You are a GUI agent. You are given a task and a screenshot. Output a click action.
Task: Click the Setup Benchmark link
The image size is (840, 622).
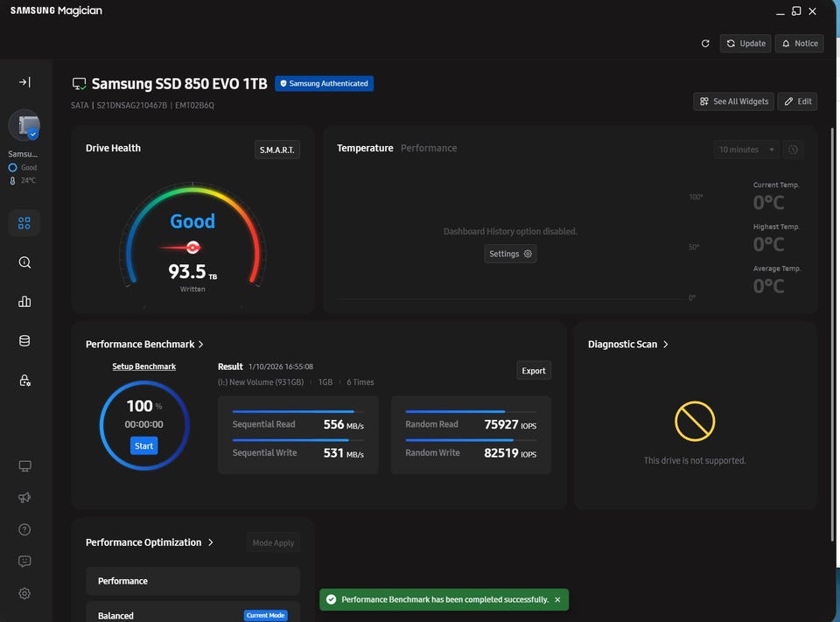point(143,367)
